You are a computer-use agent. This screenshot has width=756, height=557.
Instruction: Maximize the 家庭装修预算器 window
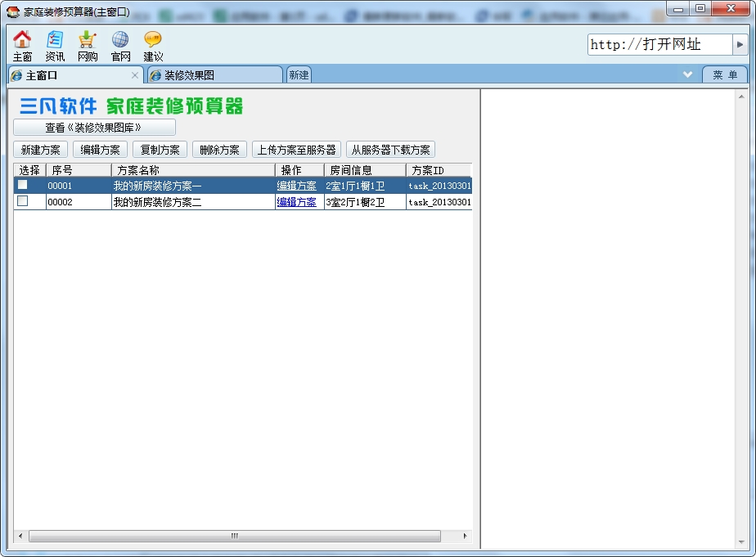pos(700,9)
